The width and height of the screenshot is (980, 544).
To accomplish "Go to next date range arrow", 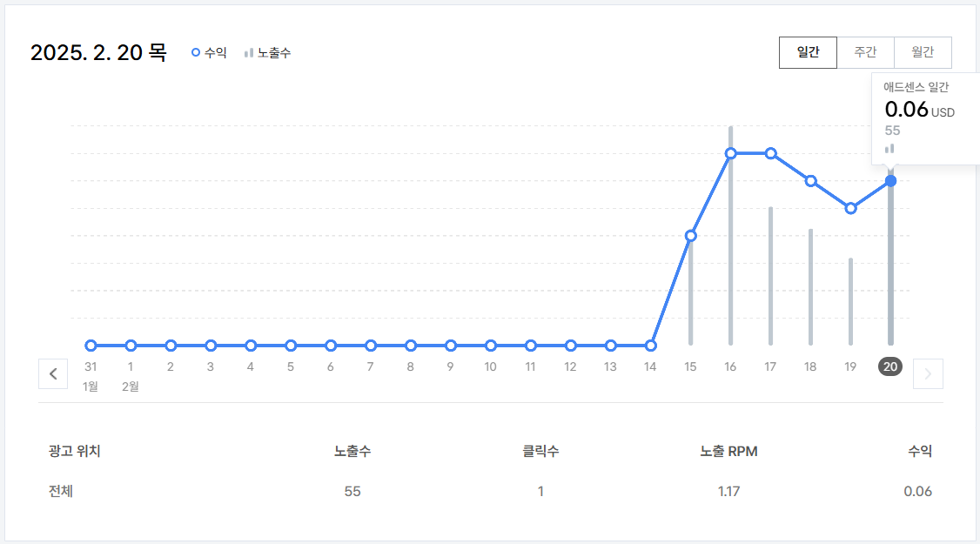I will coord(928,374).
